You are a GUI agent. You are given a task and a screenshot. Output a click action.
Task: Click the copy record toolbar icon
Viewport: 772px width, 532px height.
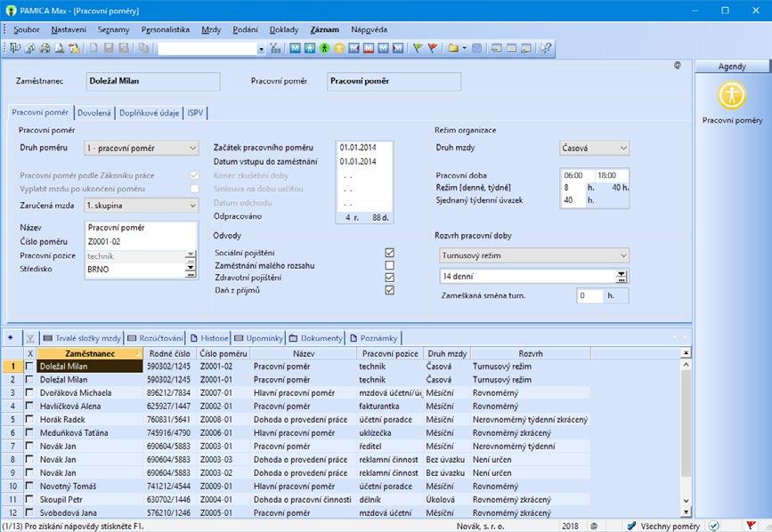(x=143, y=48)
